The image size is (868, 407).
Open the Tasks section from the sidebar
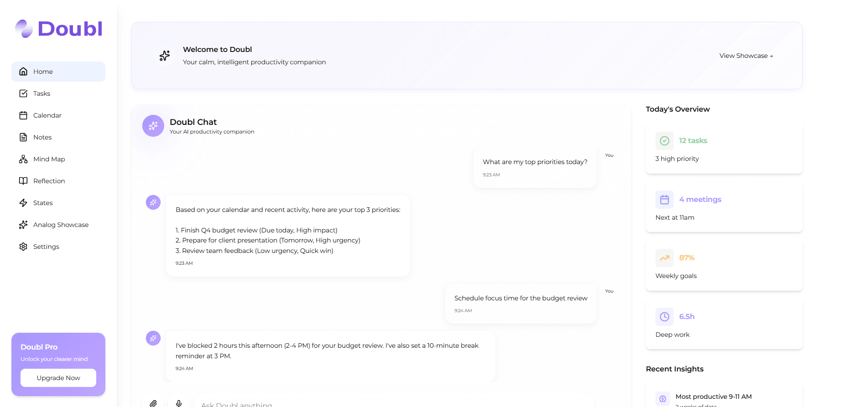point(42,93)
